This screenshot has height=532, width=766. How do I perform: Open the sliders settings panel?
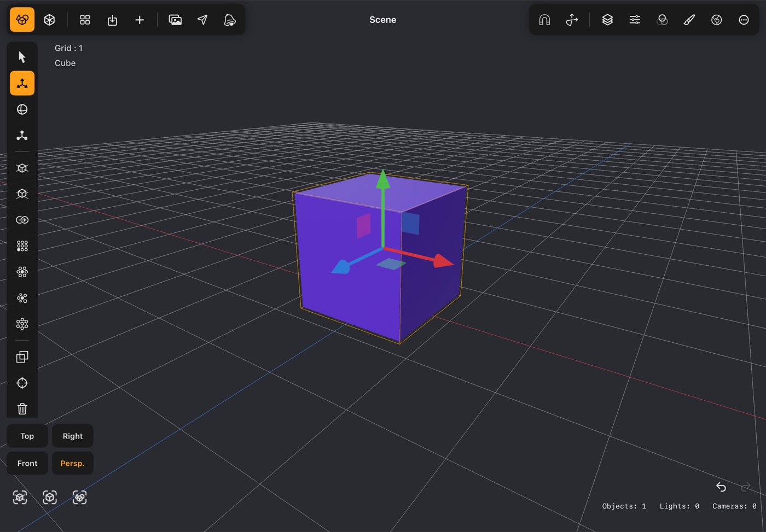pyautogui.click(x=635, y=20)
